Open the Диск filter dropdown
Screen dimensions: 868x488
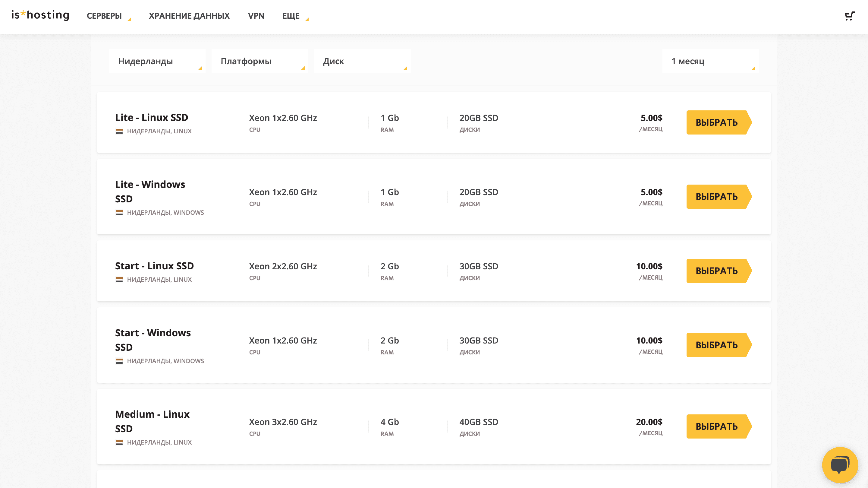pos(362,62)
